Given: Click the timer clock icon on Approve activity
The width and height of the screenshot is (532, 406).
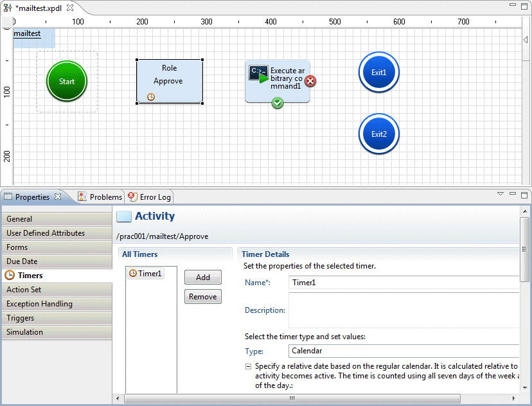Looking at the screenshot, I should [151, 97].
